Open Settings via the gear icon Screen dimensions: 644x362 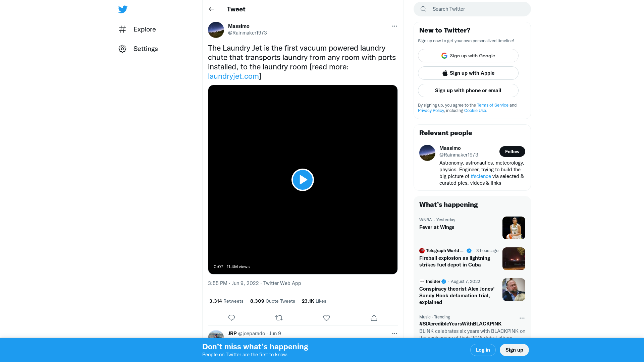coord(122,49)
